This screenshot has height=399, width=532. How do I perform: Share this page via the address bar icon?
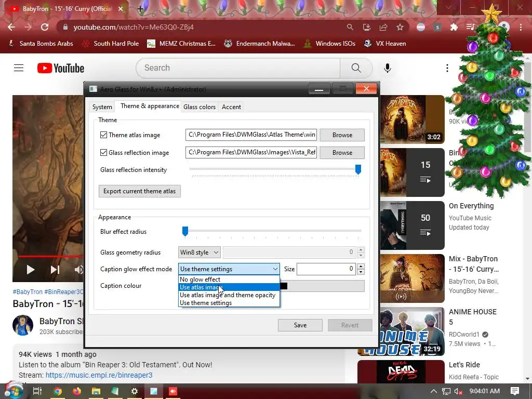[383, 27]
